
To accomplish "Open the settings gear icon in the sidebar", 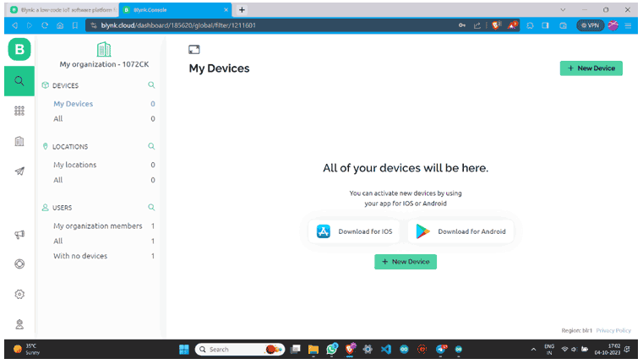I will 19,294.
